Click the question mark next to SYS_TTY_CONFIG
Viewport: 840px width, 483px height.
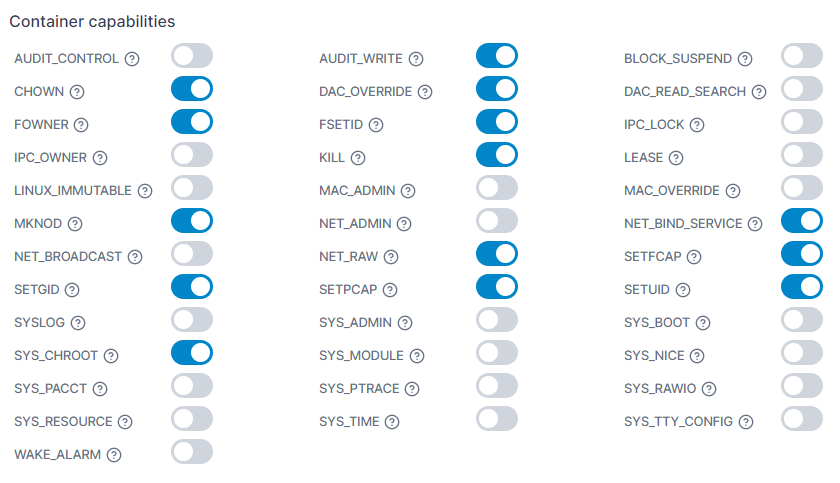pyautogui.click(x=746, y=422)
